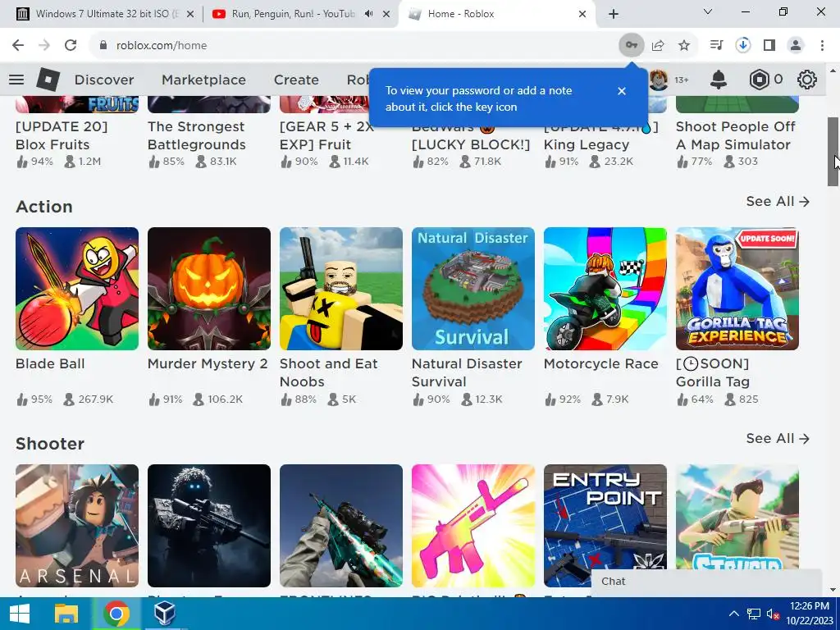This screenshot has width=840, height=630.
Task: Open the notifications bell
Action: tap(719, 80)
